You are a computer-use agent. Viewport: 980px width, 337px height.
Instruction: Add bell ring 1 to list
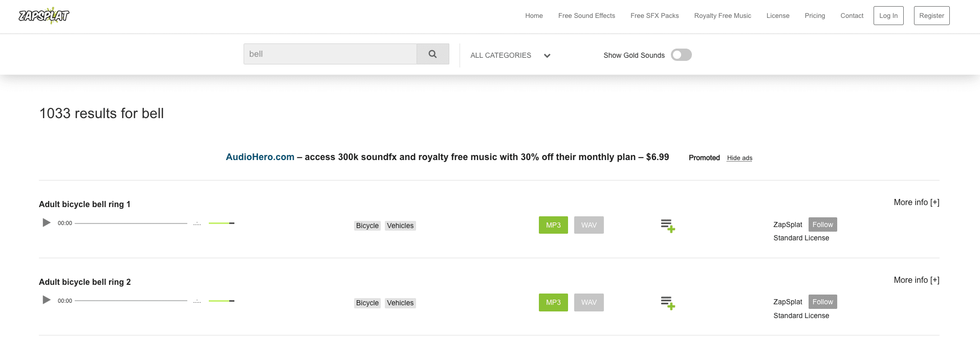pos(668,226)
